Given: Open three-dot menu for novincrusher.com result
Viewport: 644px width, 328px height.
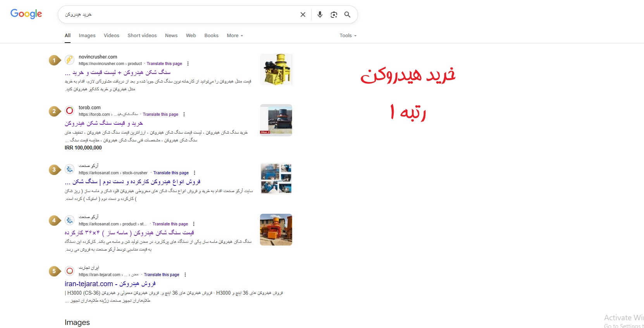Looking at the screenshot, I should coord(188,64).
